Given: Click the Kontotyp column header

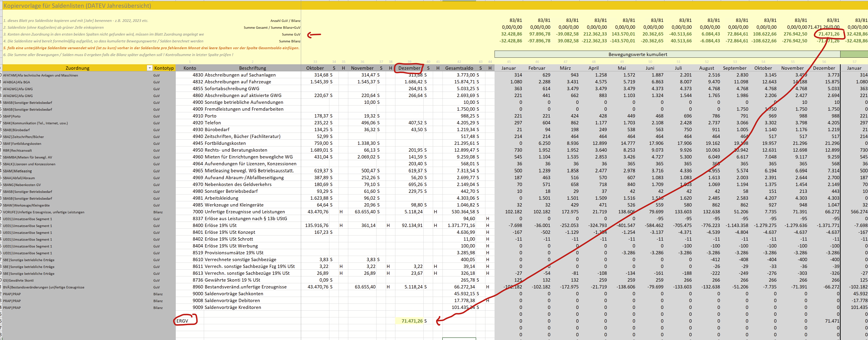Looking at the screenshot, I should [164, 68].
